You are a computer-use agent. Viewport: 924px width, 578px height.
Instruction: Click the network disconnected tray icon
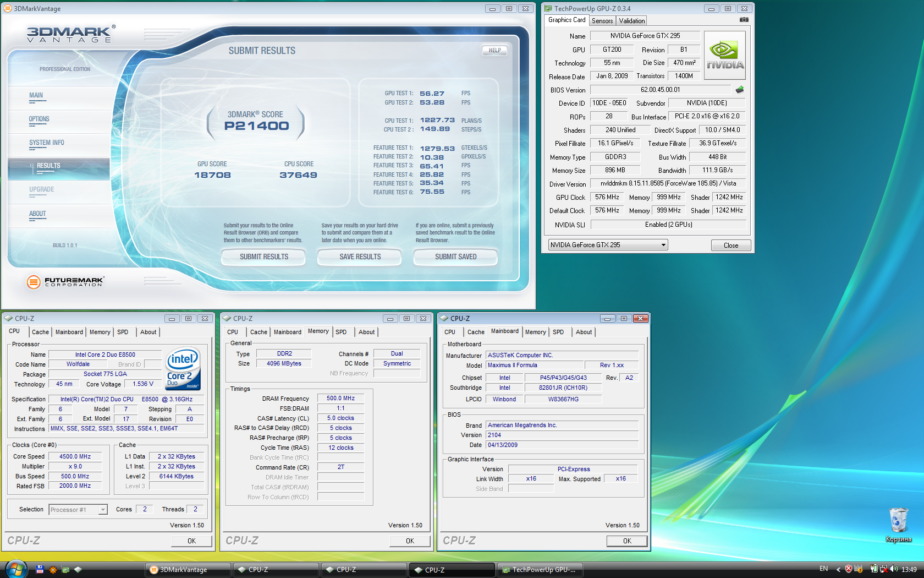click(x=883, y=569)
